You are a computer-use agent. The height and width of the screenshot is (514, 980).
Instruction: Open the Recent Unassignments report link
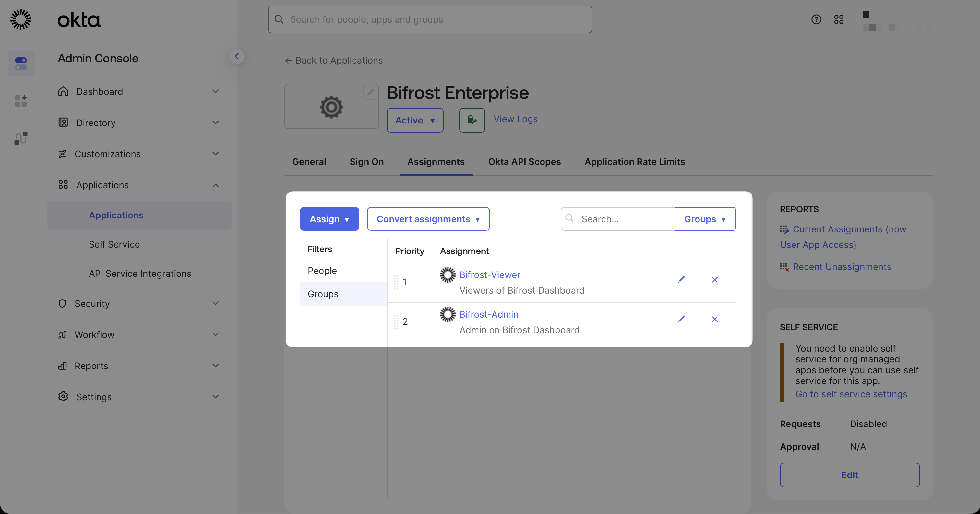(x=842, y=267)
